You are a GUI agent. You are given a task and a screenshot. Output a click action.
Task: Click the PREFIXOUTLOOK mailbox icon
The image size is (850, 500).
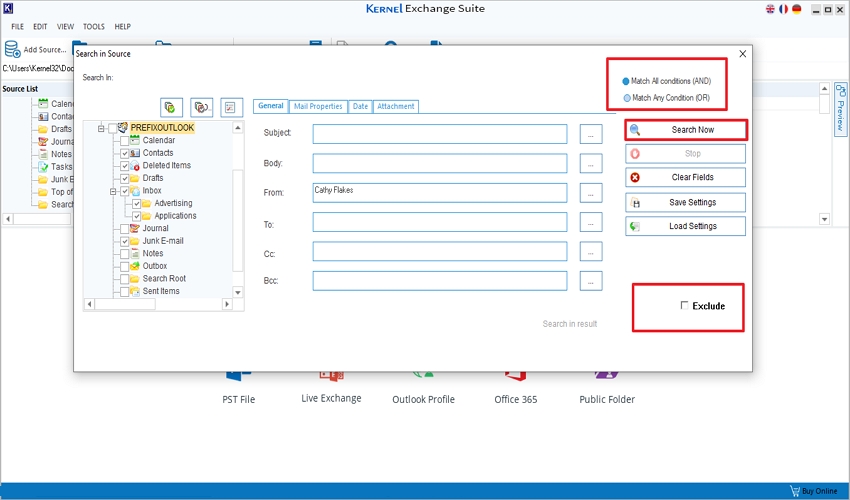[123, 127]
